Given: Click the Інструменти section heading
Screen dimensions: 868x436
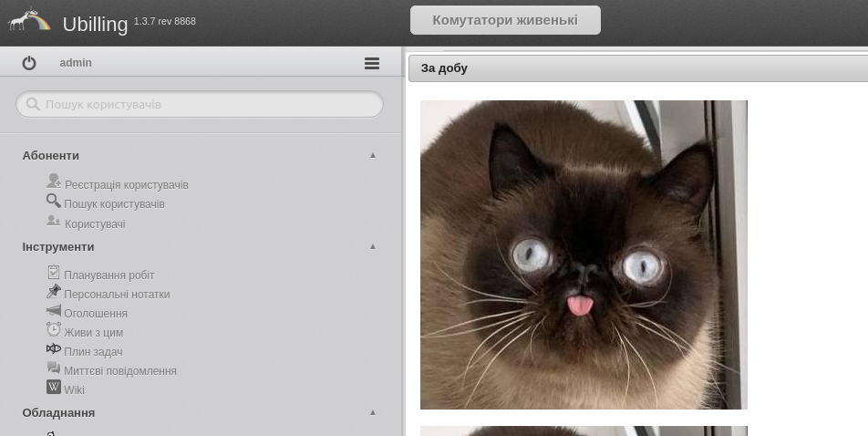Looking at the screenshot, I should coord(58,247).
